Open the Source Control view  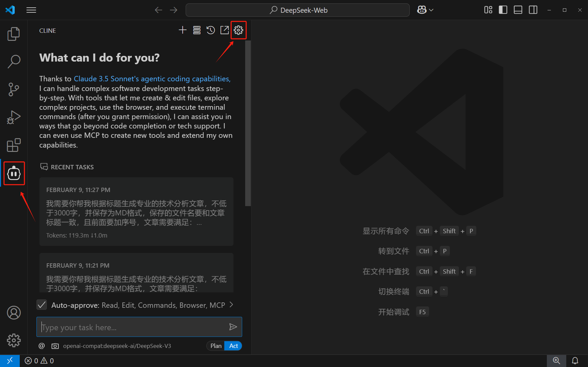click(14, 89)
